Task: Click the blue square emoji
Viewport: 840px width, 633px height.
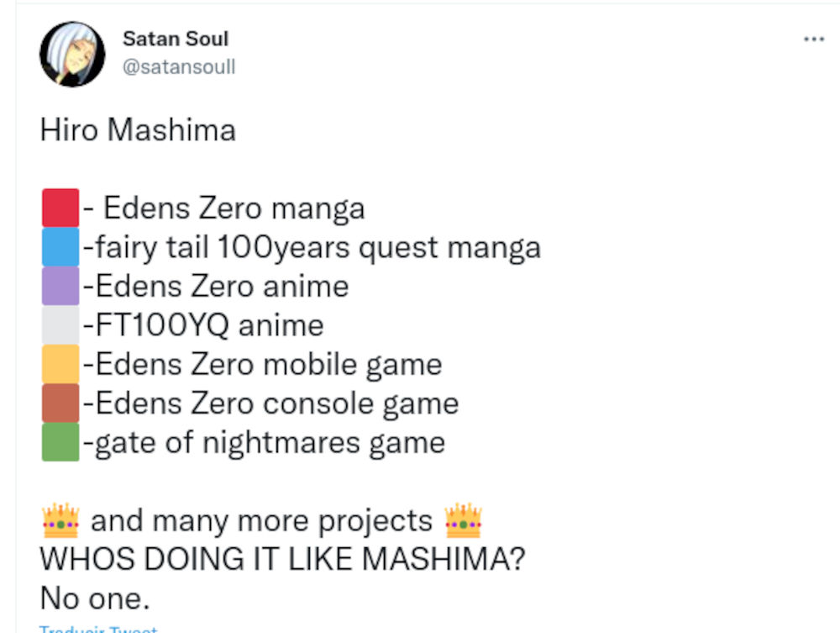Action: [60, 247]
